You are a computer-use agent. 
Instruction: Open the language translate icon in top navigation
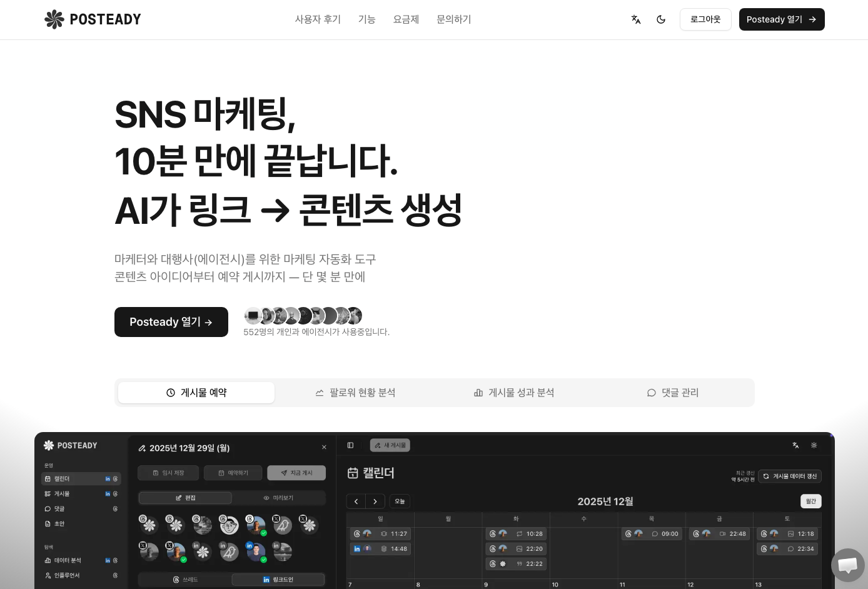(x=636, y=19)
